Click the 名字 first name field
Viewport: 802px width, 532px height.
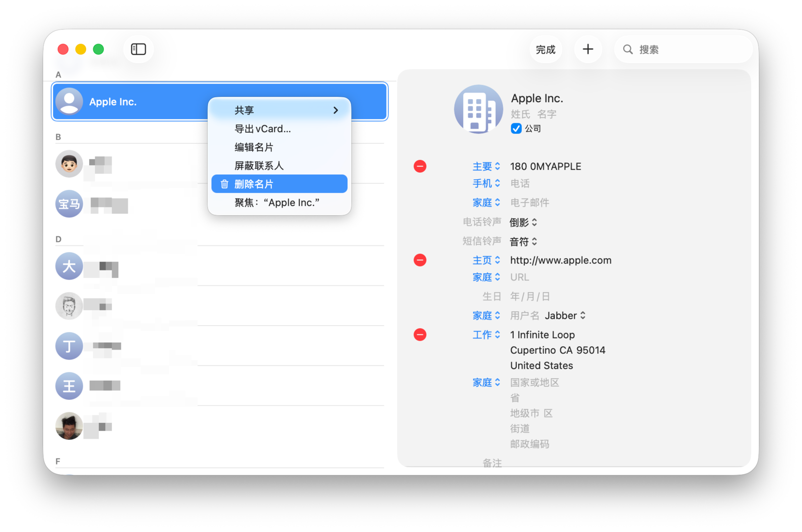click(547, 114)
